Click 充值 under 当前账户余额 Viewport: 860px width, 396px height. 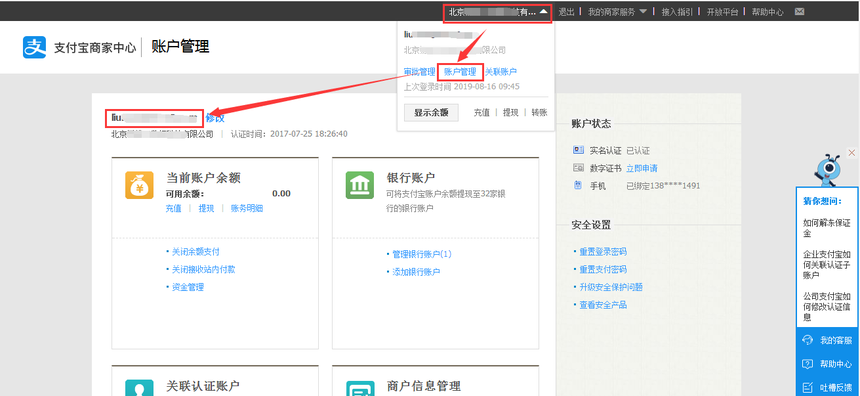(x=173, y=208)
